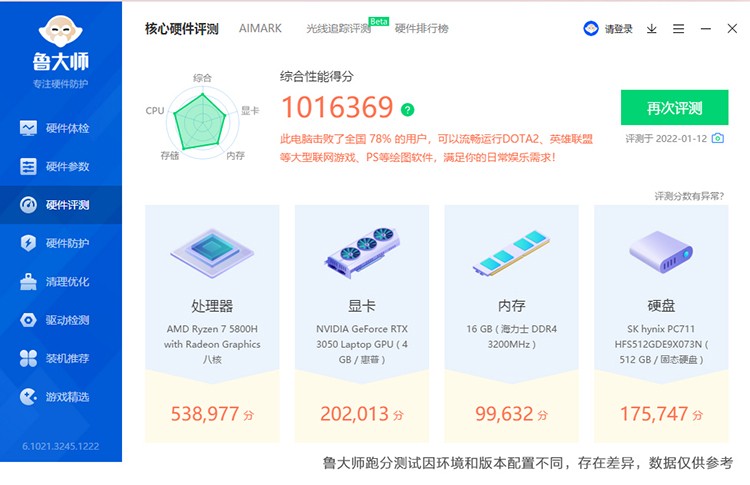The image size is (750, 485).
Task: Click the 装机推荐 four-leaf icon
Action: [x=28, y=358]
